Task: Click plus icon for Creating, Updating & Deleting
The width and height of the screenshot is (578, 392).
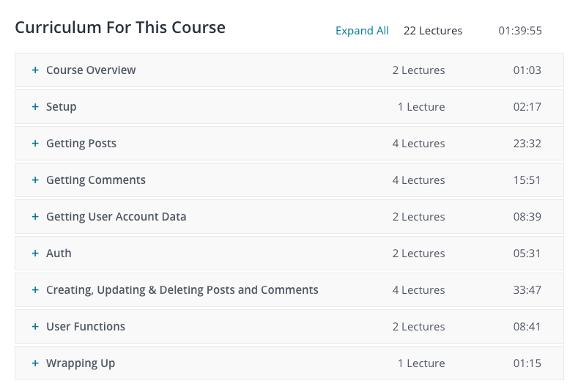Action: click(x=35, y=290)
